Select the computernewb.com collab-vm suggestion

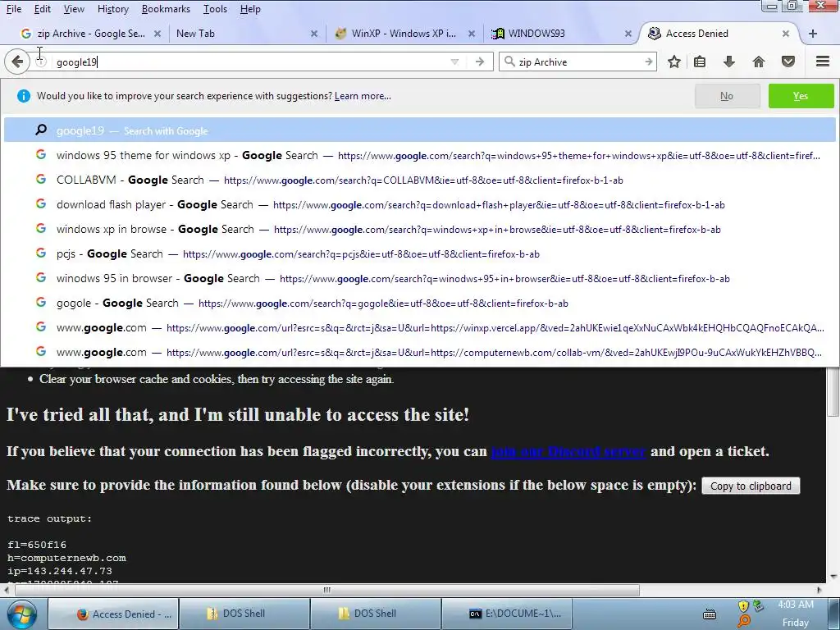coord(419,352)
